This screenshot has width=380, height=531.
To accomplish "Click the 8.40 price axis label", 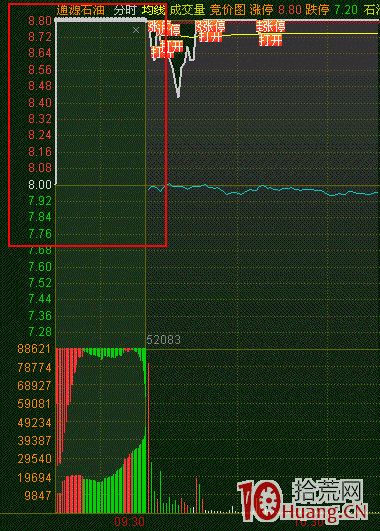I will click(40, 102).
